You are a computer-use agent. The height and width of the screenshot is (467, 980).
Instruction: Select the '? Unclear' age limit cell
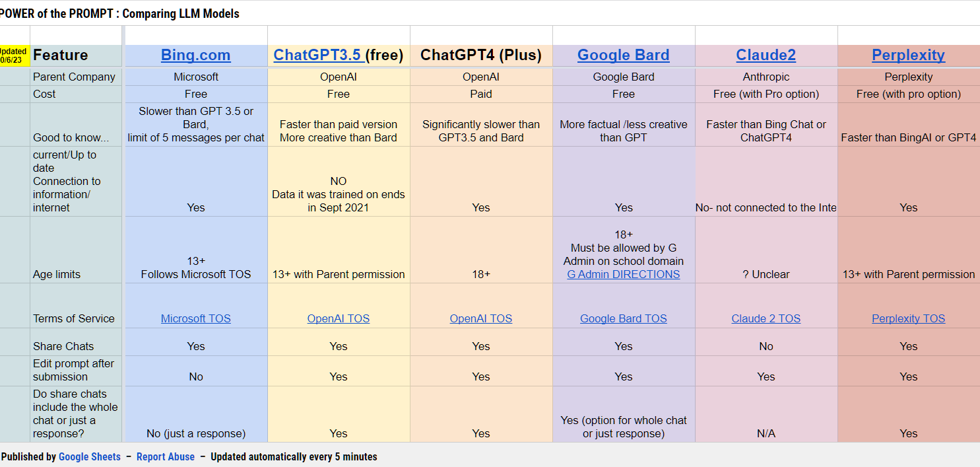click(x=766, y=250)
